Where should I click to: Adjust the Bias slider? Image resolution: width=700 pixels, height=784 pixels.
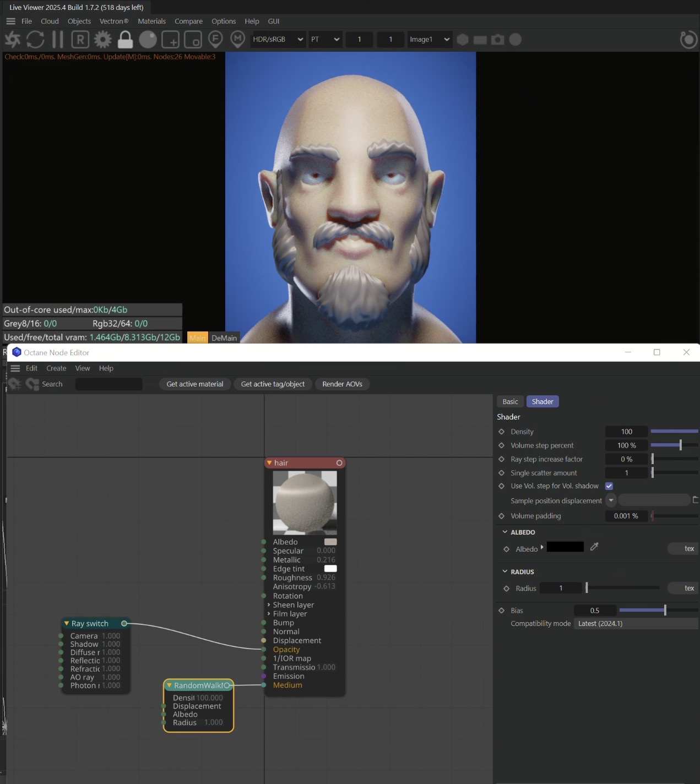(659, 611)
